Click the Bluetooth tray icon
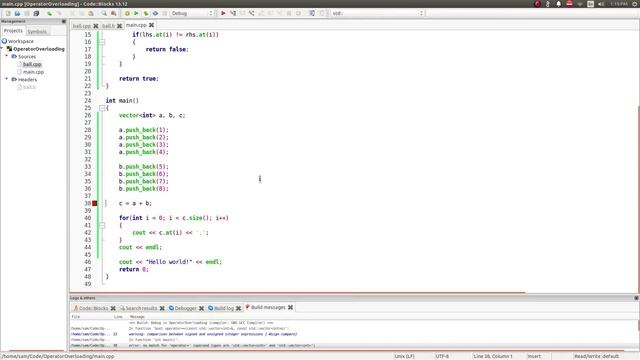Viewport: 640px width, 360px height. [548, 4]
